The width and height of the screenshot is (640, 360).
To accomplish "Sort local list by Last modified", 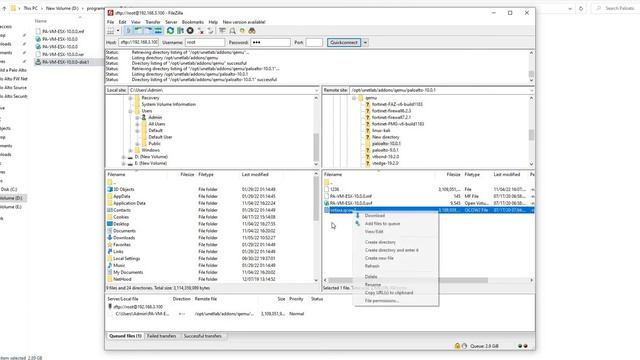I will pos(255,174).
